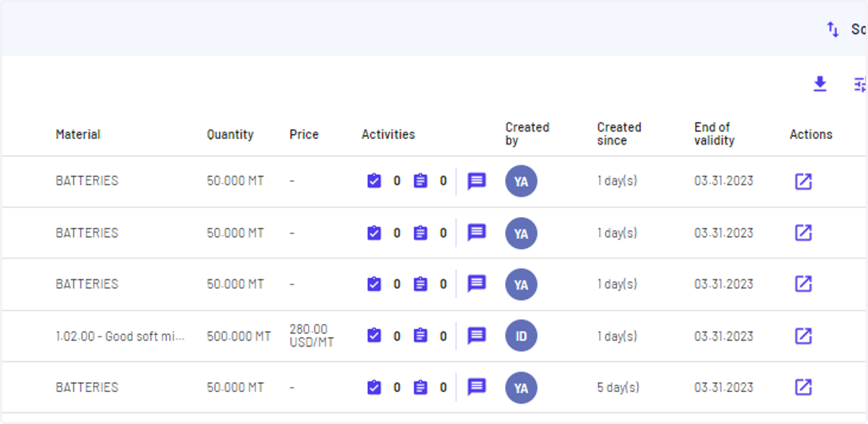Open the chat icon in the Good soft row
Viewport: 868px width, 424px height.
click(477, 336)
